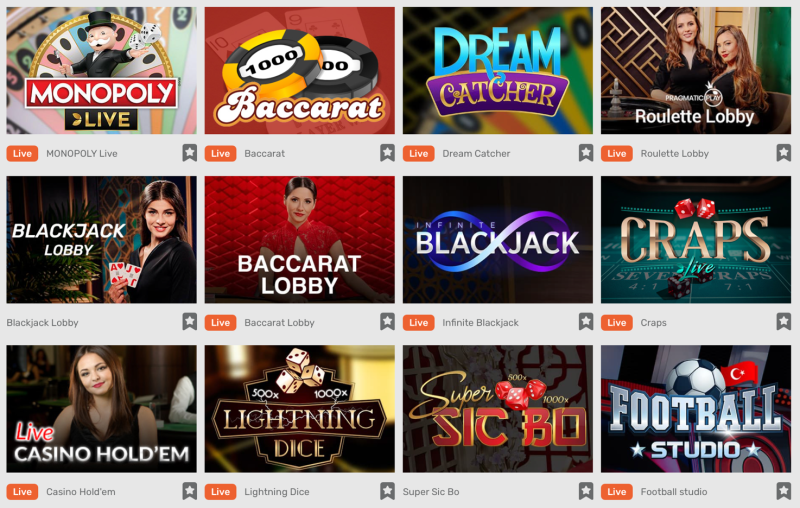The width and height of the screenshot is (800, 508).
Task: Favorite the Baccarat Lobby game
Action: pyautogui.click(x=388, y=322)
